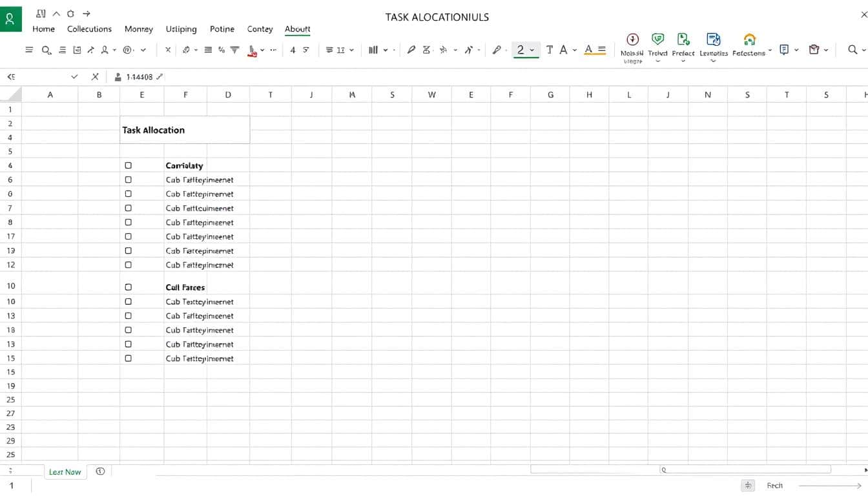
Task: Pick the font color A with orange underline
Action: pos(588,50)
